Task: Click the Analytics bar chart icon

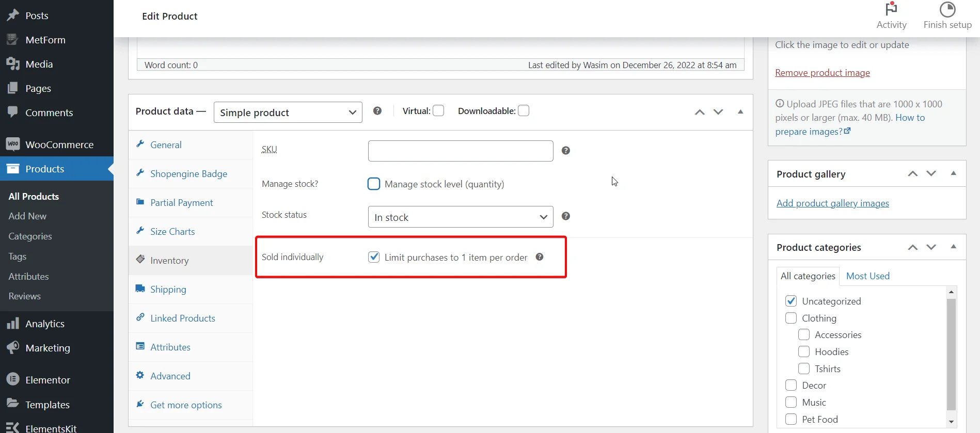Action: click(x=13, y=324)
